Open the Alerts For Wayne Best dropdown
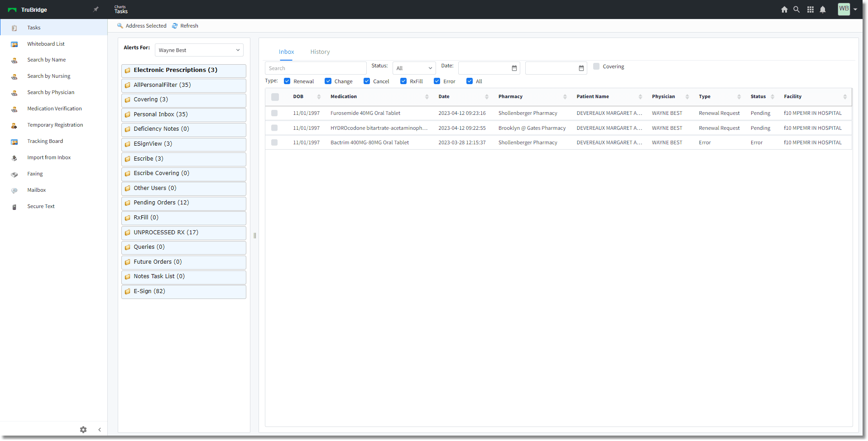The image size is (868, 441). (x=199, y=50)
